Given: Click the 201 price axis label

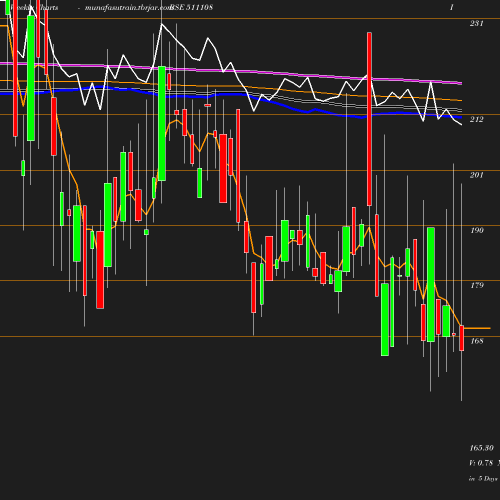Looking at the screenshot, I should point(476,175).
